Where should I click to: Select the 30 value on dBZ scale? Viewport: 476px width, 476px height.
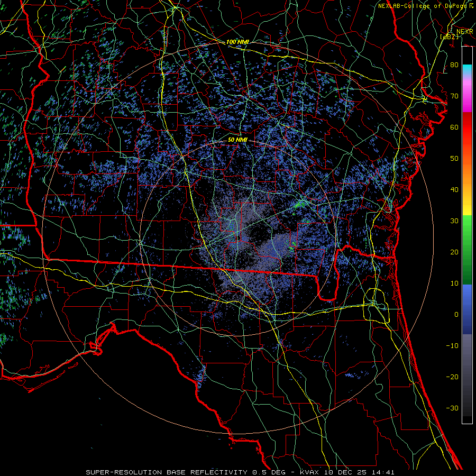454,221
